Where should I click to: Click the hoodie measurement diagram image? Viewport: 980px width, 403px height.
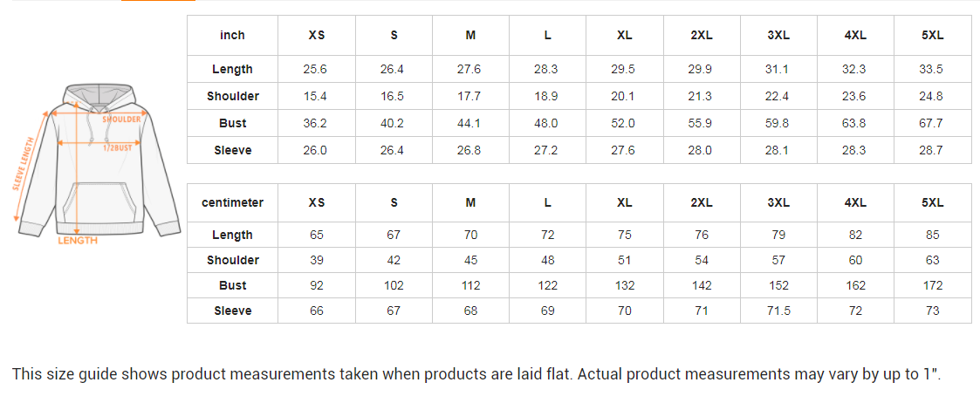coord(96,161)
